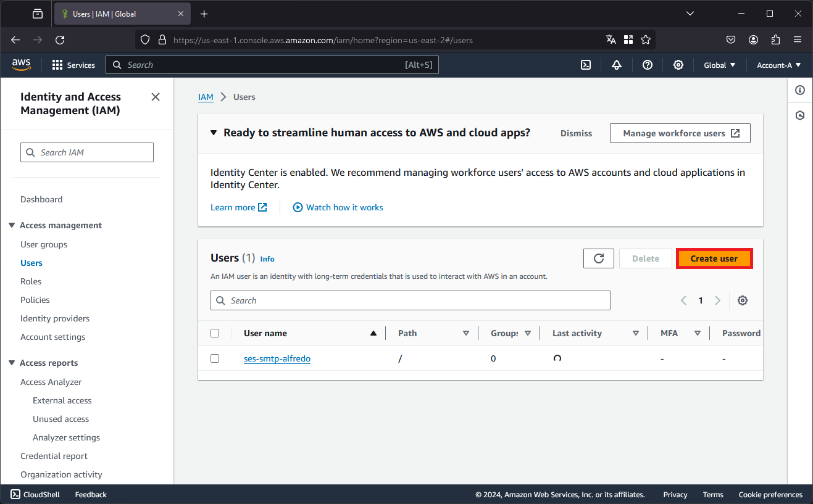This screenshot has width=813, height=504.
Task: Go back in browser history
Action: pos(15,39)
